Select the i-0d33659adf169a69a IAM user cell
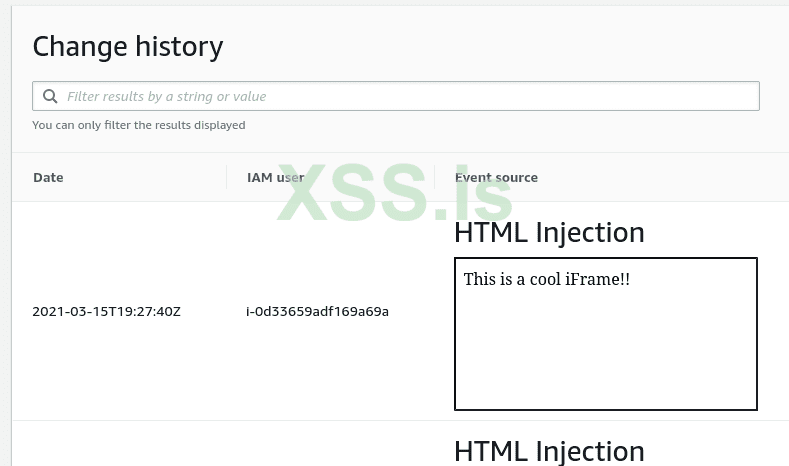The height and width of the screenshot is (466, 789). 317,311
